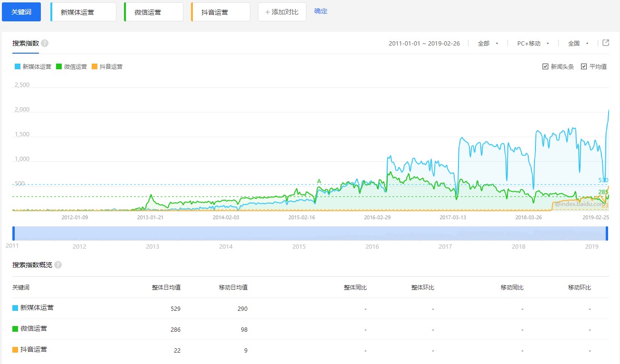Click the 确定 link

pyautogui.click(x=321, y=11)
